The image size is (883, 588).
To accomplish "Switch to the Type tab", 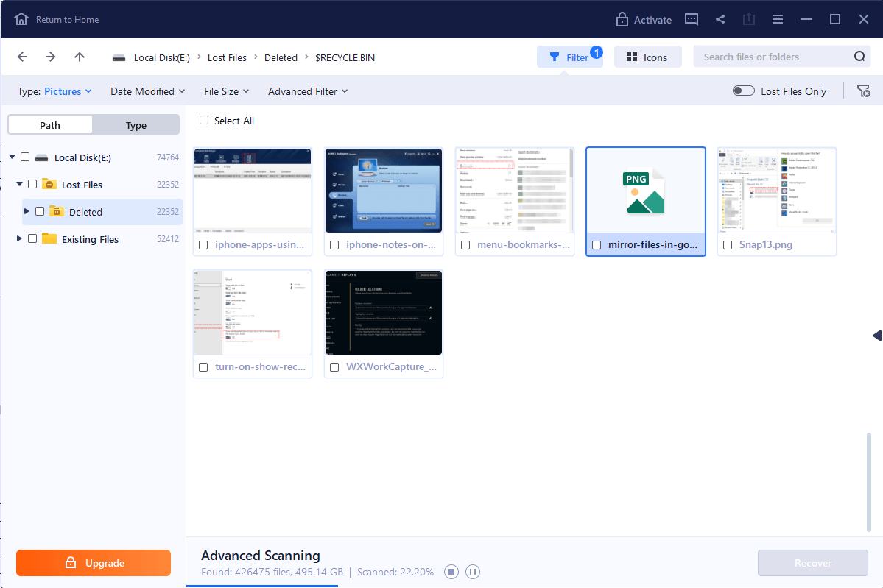I will tap(136, 125).
